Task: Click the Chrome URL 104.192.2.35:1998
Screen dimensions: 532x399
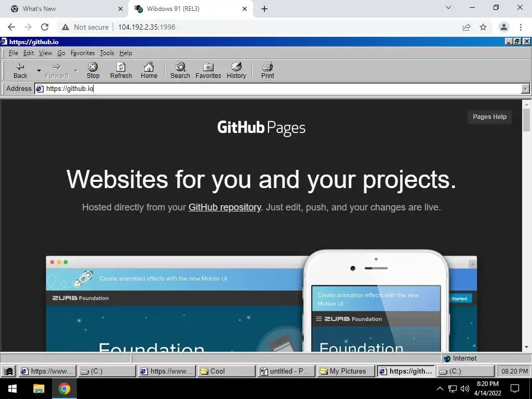Action: pos(147,27)
